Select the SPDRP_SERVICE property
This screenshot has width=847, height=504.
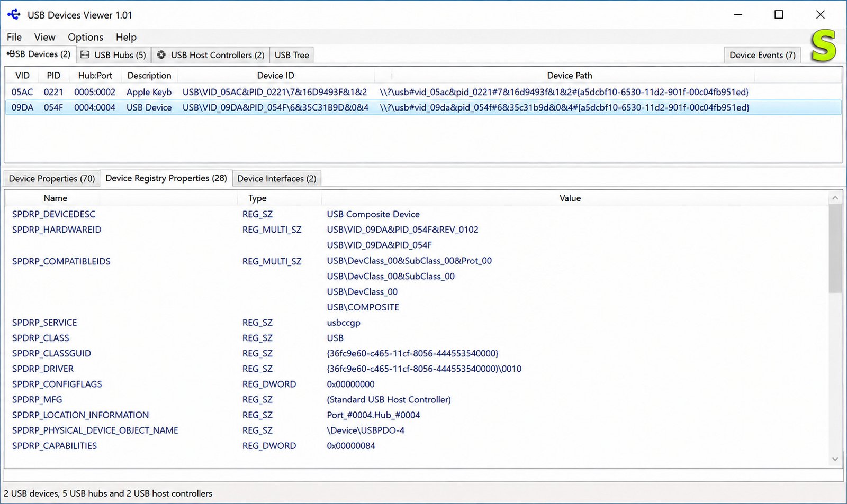[44, 323]
